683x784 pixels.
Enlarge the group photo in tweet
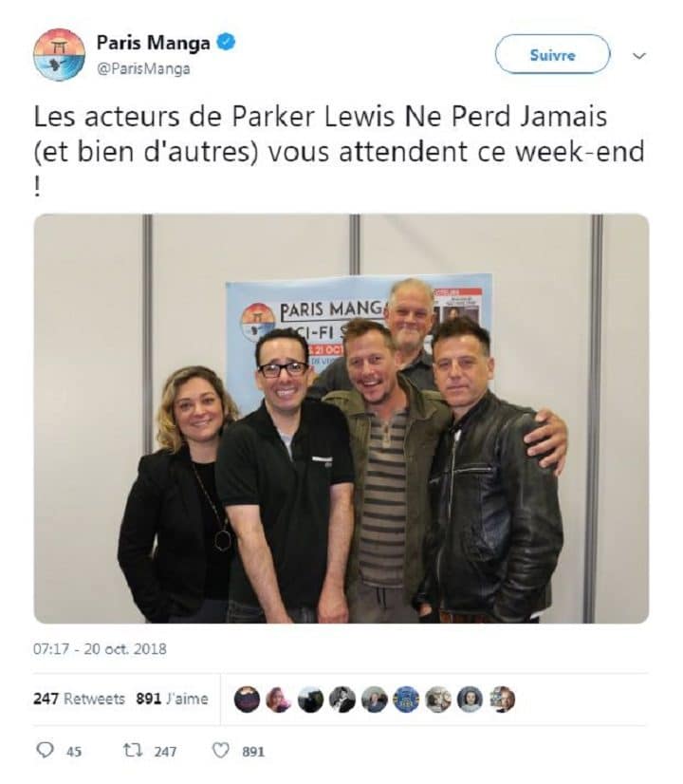pyautogui.click(x=341, y=419)
